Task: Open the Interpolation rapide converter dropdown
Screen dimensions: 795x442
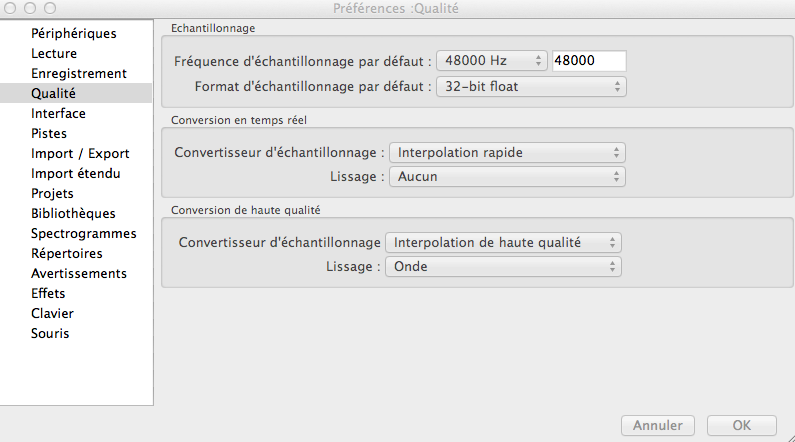Action: click(x=507, y=153)
